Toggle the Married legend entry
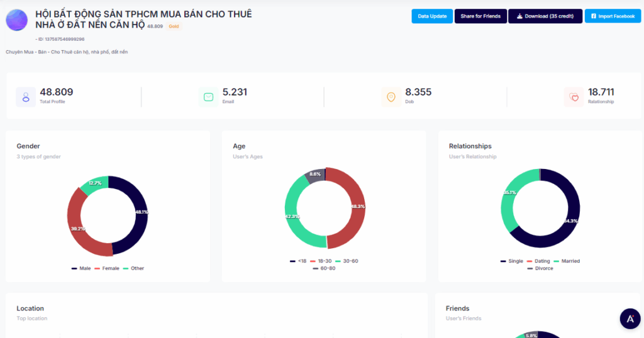The width and height of the screenshot is (644, 338). (x=567, y=261)
